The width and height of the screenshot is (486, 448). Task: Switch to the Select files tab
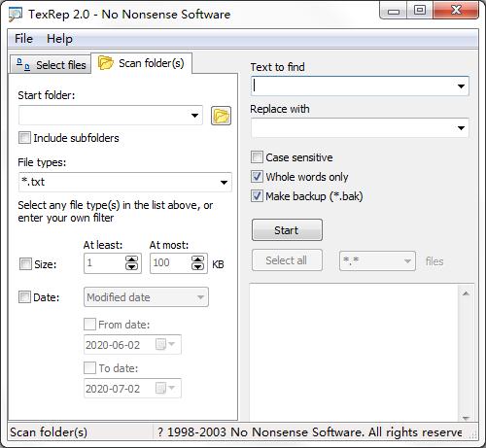tap(51, 64)
